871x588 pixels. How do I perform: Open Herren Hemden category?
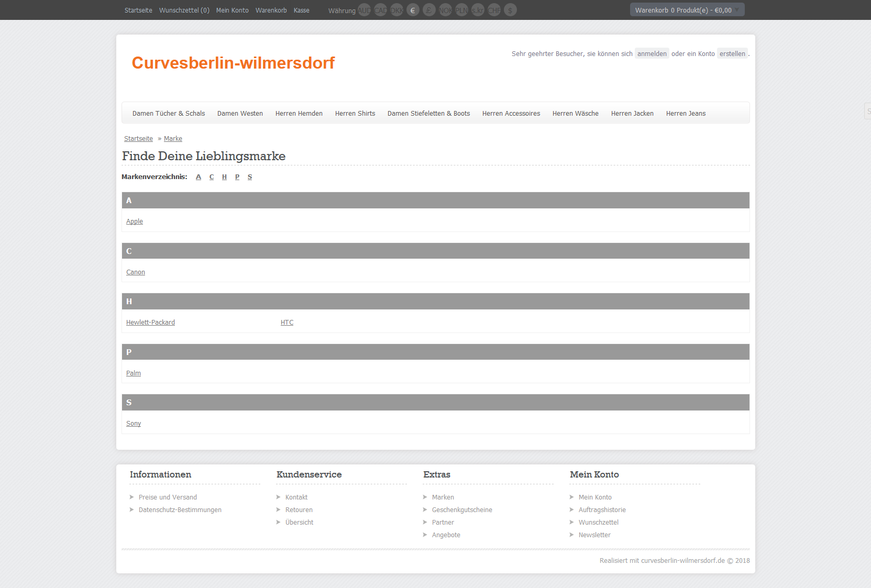click(299, 113)
